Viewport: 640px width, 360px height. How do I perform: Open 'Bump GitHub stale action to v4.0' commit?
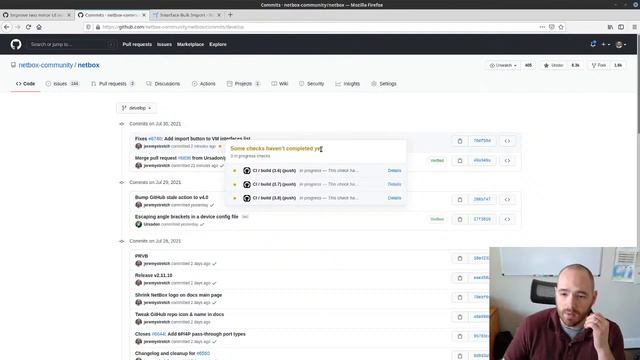click(x=171, y=197)
